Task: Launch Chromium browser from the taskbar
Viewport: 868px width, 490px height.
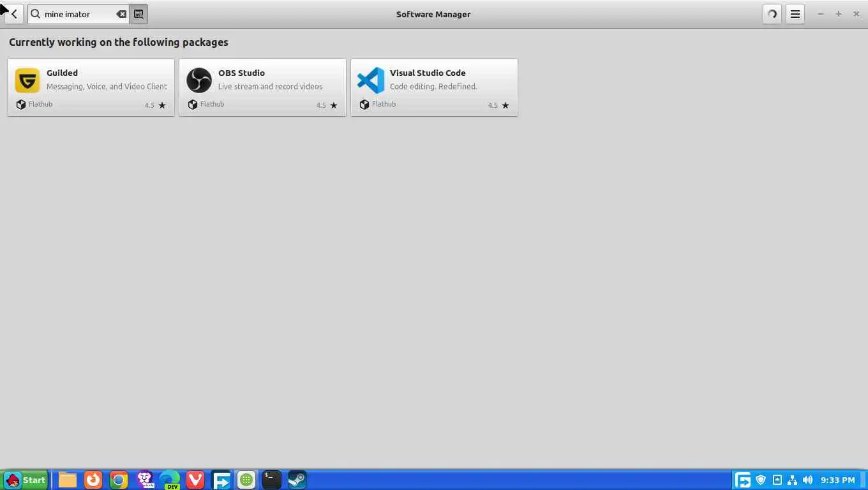Action: pyautogui.click(x=119, y=480)
